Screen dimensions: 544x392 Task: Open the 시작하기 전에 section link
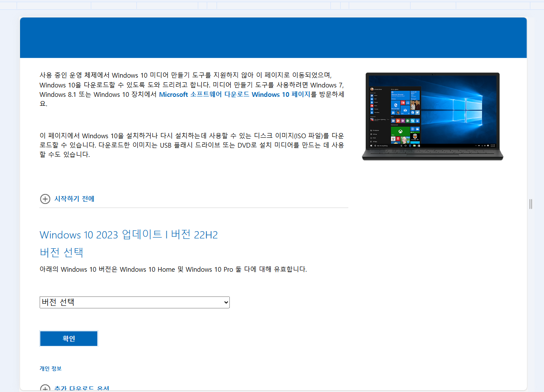74,199
